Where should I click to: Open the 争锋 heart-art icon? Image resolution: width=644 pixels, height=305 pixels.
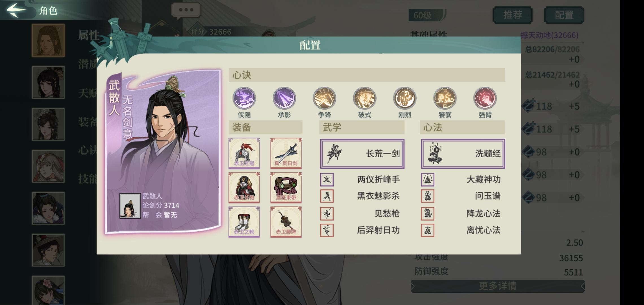[324, 99]
